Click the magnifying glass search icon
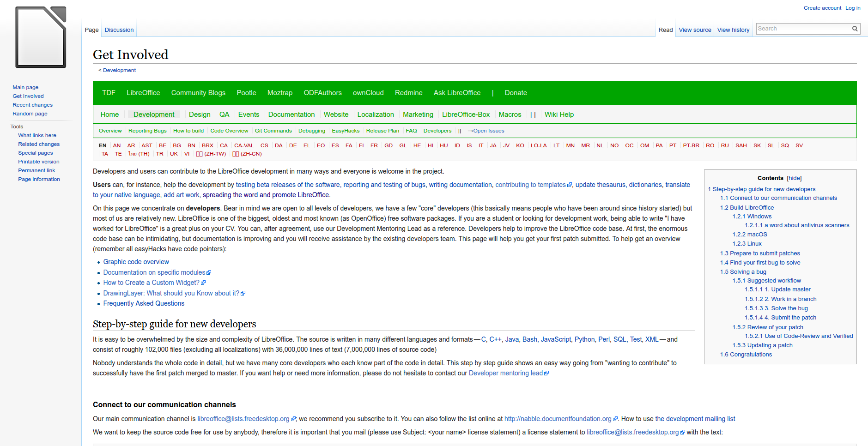This screenshot has width=868, height=446. pos(855,29)
